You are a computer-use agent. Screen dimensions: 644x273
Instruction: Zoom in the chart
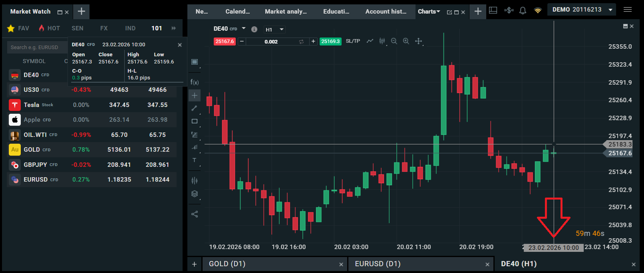406,41
